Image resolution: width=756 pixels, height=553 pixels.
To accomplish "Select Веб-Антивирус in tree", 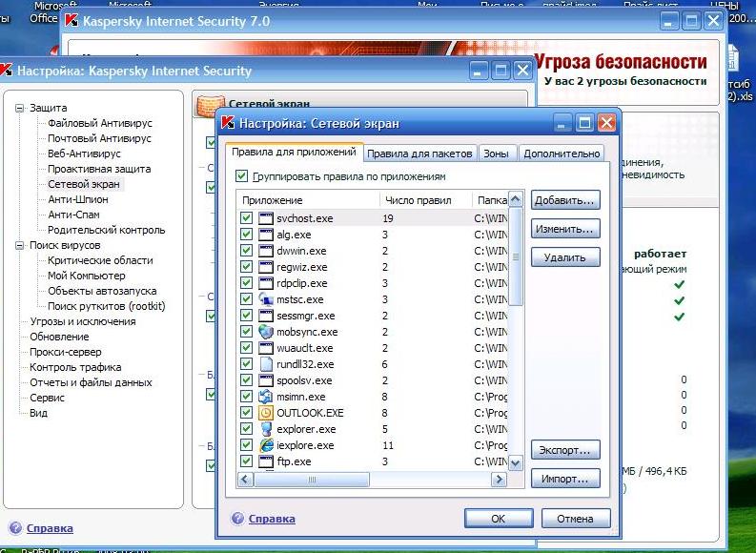I will 85,154.
